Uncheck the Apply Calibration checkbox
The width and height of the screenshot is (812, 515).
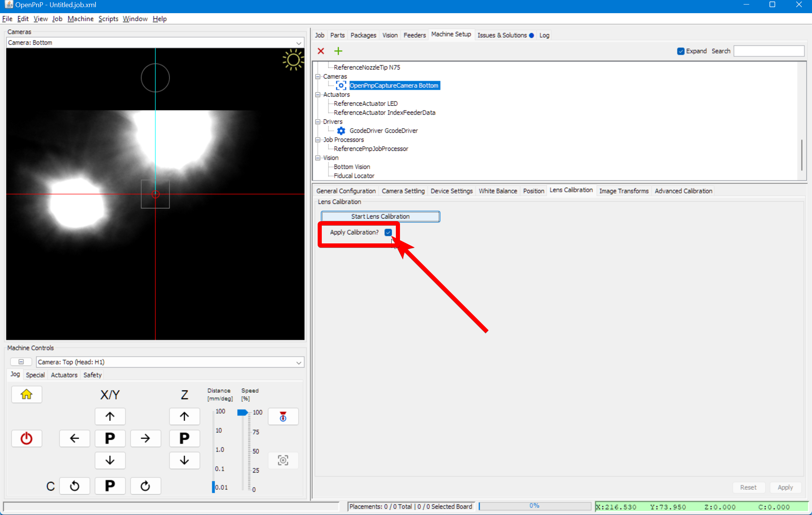(x=388, y=232)
